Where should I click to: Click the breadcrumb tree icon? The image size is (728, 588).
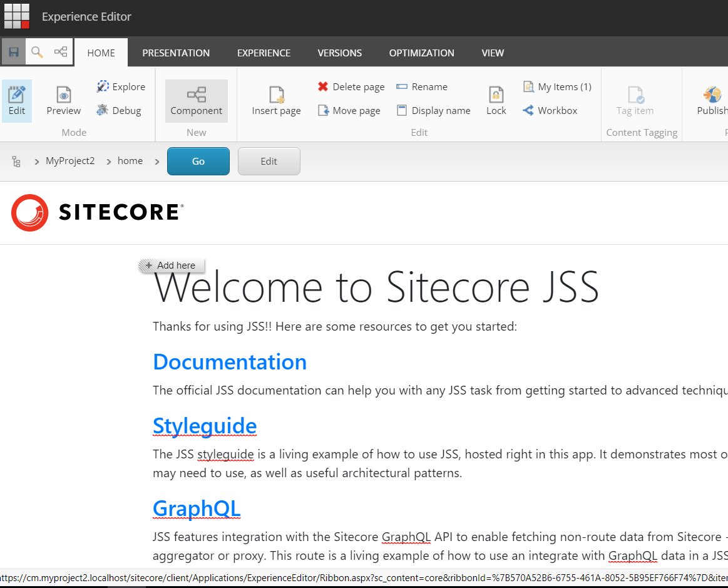pos(16,161)
